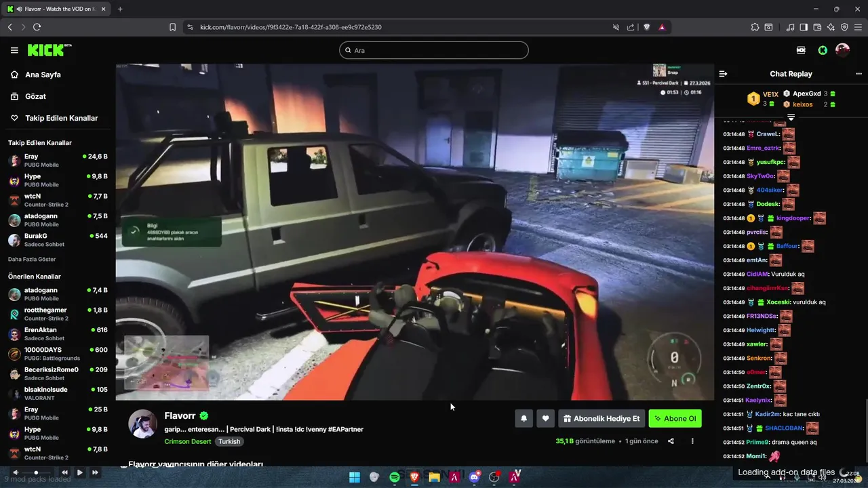Click the share page icon in address bar

coord(631,27)
